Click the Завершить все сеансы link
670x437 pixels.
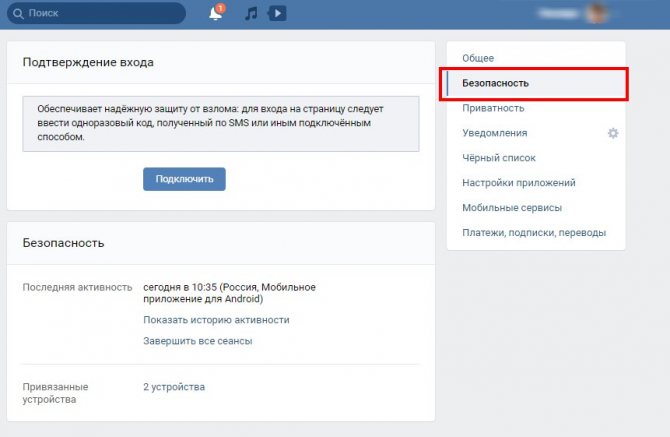pyautogui.click(x=197, y=341)
